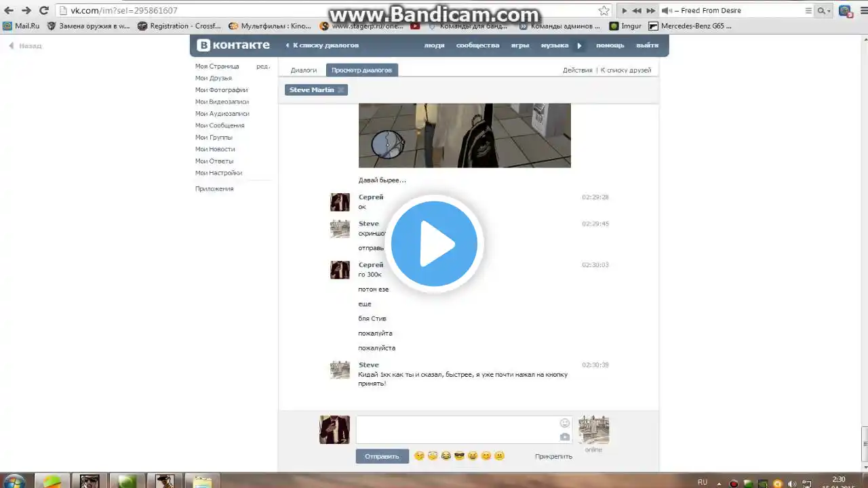Skip to the next track in music player
The image size is (868, 488).
(650, 11)
